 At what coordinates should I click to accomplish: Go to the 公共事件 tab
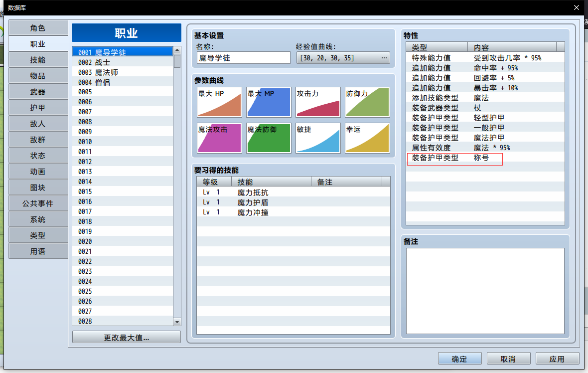pyautogui.click(x=38, y=203)
